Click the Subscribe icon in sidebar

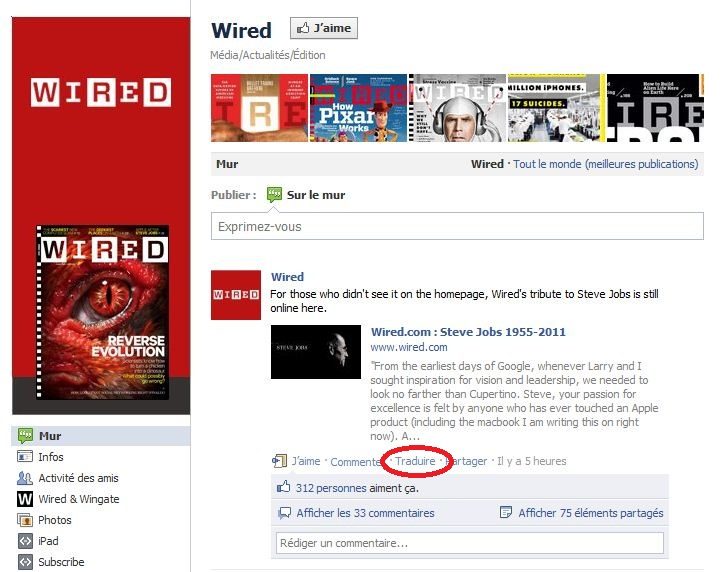pos(25,562)
